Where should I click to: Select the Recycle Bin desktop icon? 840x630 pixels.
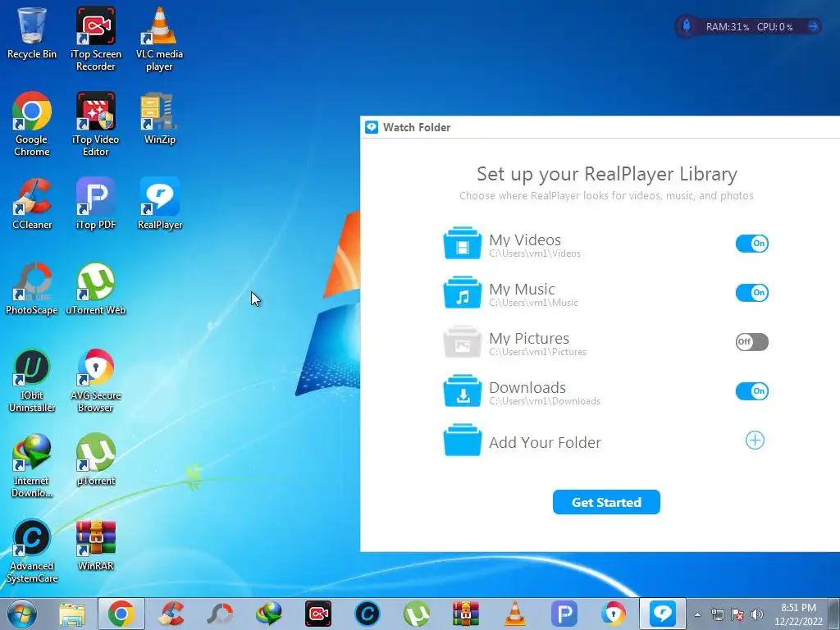(x=32, y=33)
